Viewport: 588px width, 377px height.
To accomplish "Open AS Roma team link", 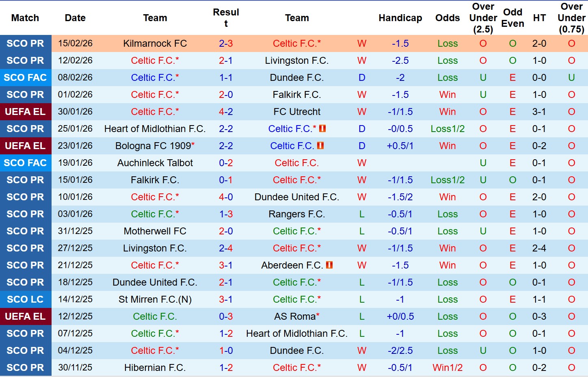I will pyautogui.click(x=295, y=316).
